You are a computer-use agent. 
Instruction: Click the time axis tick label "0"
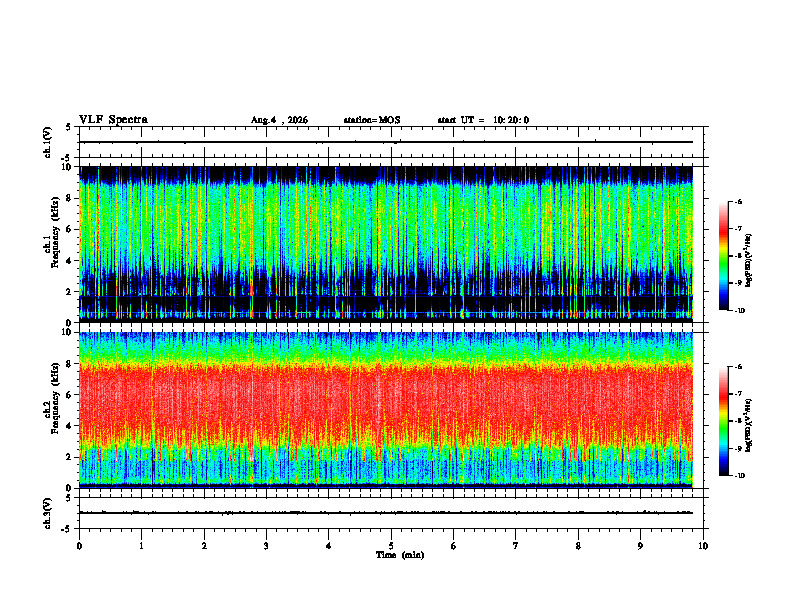coord(79,546)
